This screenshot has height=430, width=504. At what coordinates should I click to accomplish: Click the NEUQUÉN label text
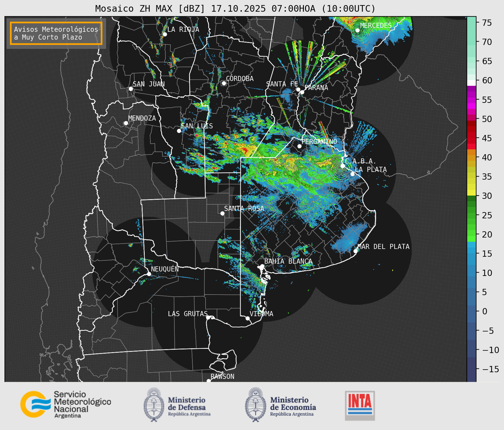(x=165, y=269)
